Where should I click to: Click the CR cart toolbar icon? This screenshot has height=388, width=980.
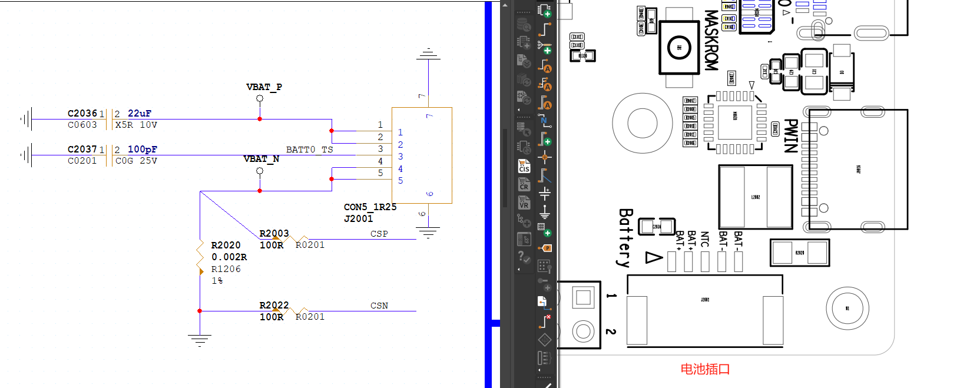524,184
